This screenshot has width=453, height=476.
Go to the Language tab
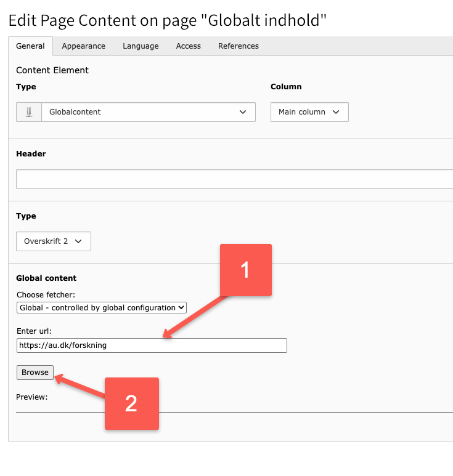coord(141,46)
